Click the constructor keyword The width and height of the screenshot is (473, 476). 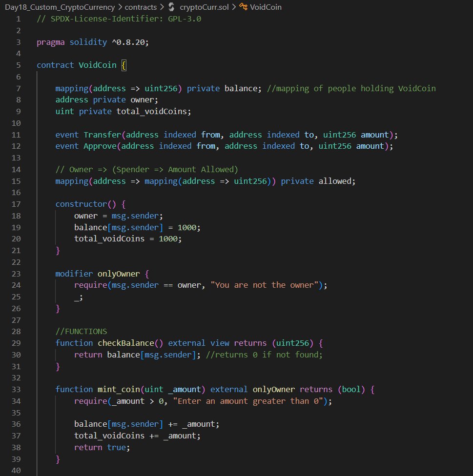(x=81, y=204)
